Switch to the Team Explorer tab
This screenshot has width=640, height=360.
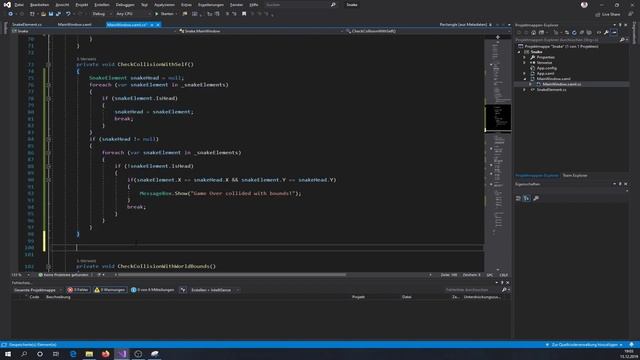click(575, 176)
